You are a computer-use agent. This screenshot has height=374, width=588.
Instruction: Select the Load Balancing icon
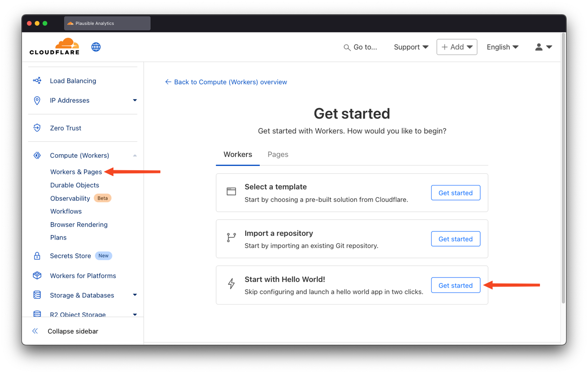coord(37,80)
